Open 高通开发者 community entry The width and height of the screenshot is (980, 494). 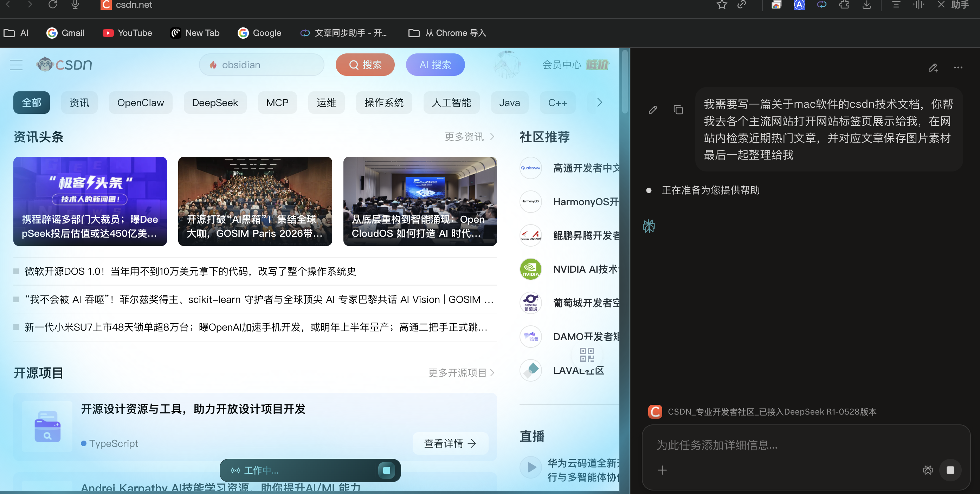pyautogui.click(x=569, y=168)
